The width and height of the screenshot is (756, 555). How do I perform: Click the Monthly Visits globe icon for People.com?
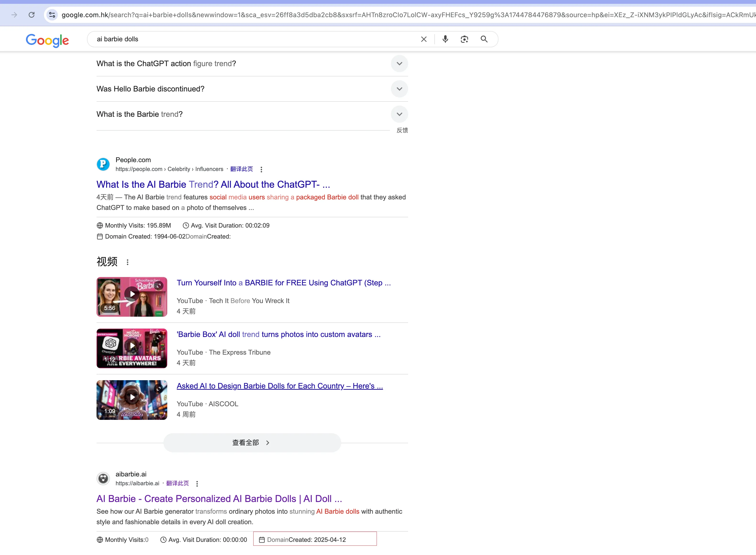pos(100,225)
